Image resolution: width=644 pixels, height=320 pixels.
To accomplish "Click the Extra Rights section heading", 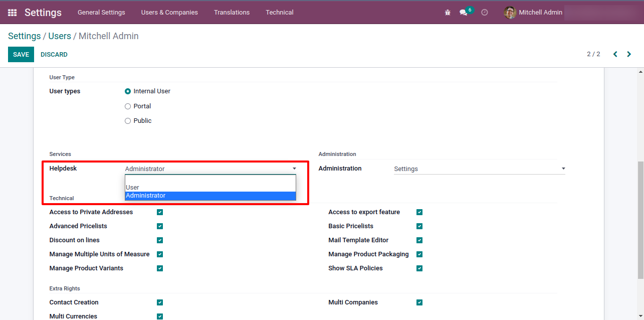I will pos(65,289).
